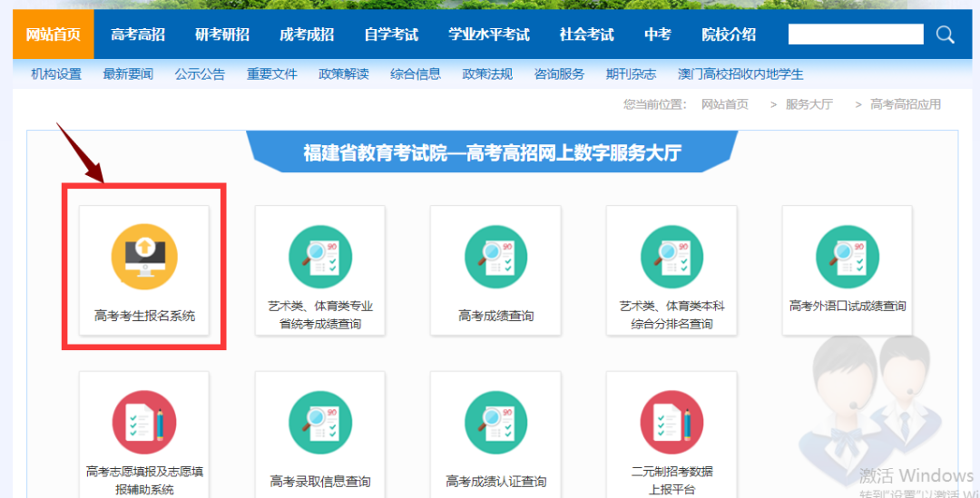Open the 社会考试 nav item
980x498 pixels.
(x=587, y=34)
